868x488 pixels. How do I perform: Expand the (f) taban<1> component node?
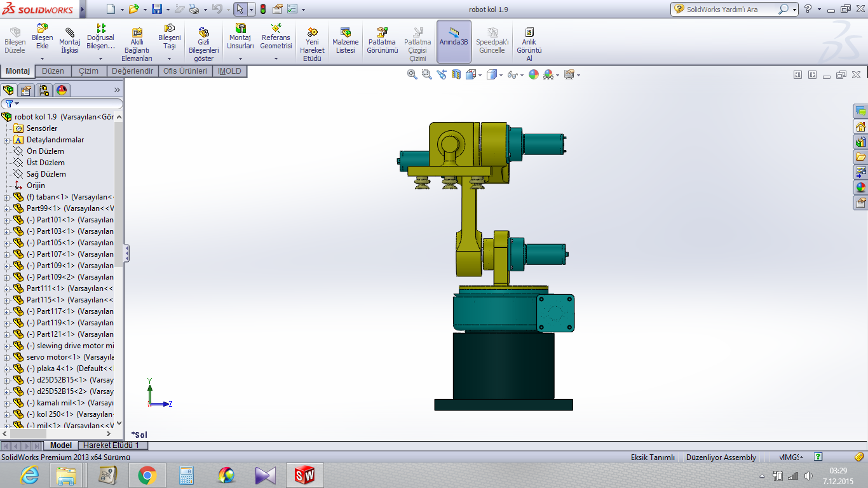[6, 197]
